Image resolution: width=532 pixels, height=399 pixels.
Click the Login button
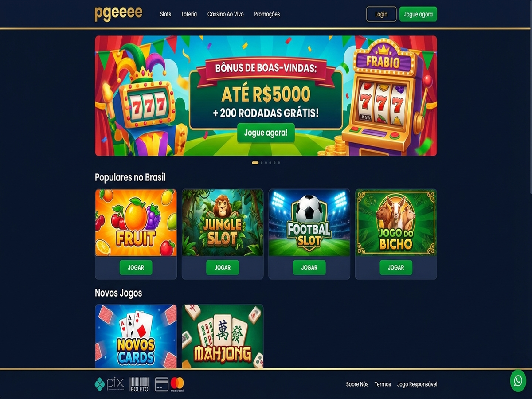381,14
